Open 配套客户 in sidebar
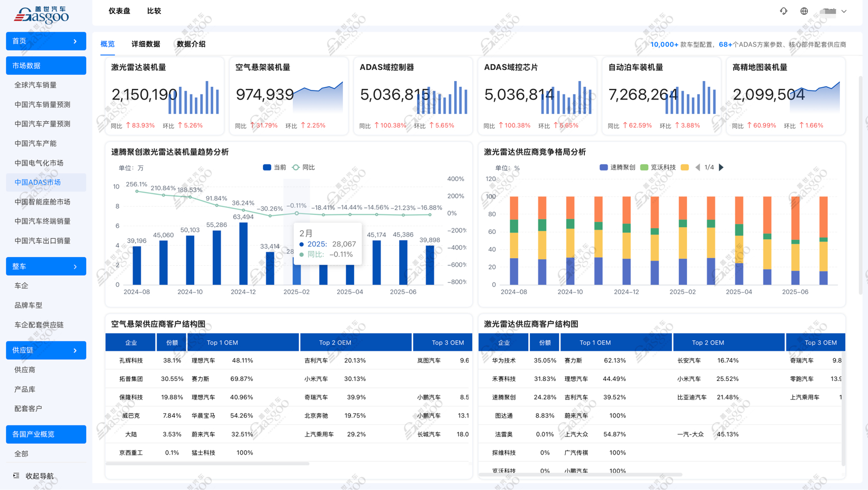This screenshot has width=868, height=490. point(29,409)
